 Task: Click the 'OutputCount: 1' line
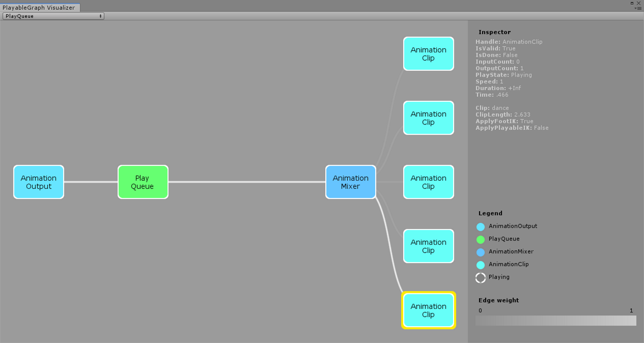499,68
